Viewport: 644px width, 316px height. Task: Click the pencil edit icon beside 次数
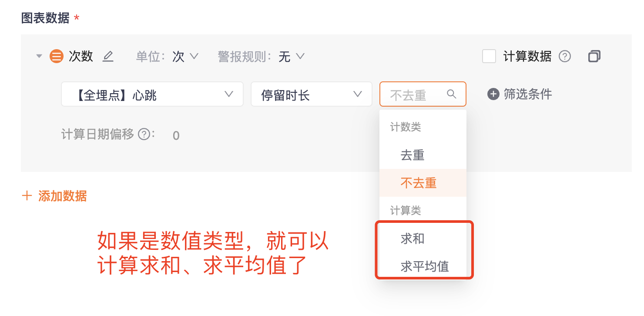(x=108, y=57)
